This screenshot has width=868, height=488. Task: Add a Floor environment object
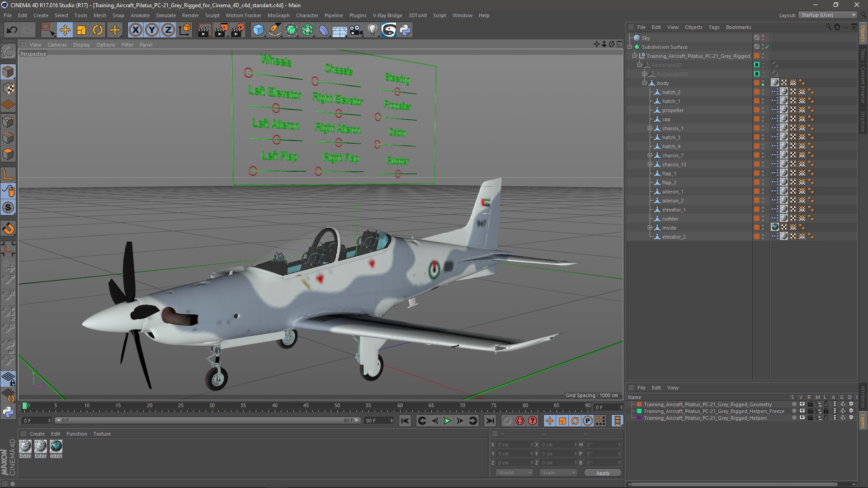340,30
